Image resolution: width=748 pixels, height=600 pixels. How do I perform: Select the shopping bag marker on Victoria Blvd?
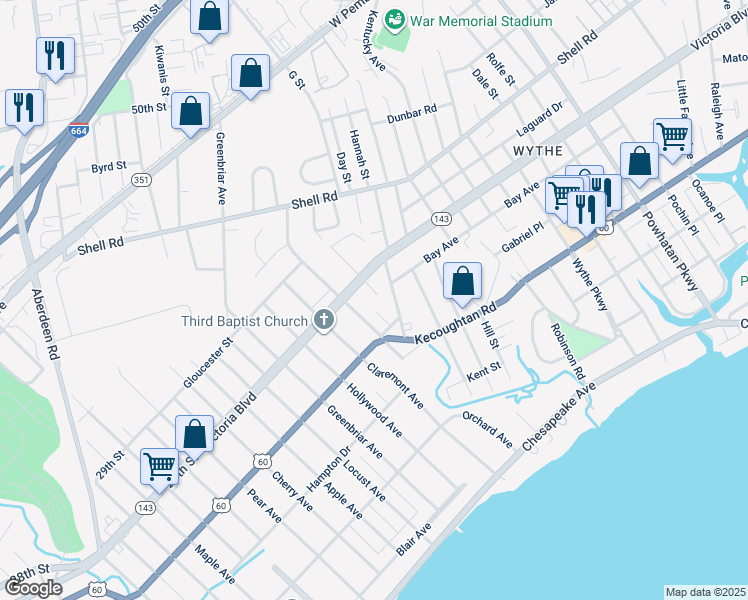[x=194, y=437]
